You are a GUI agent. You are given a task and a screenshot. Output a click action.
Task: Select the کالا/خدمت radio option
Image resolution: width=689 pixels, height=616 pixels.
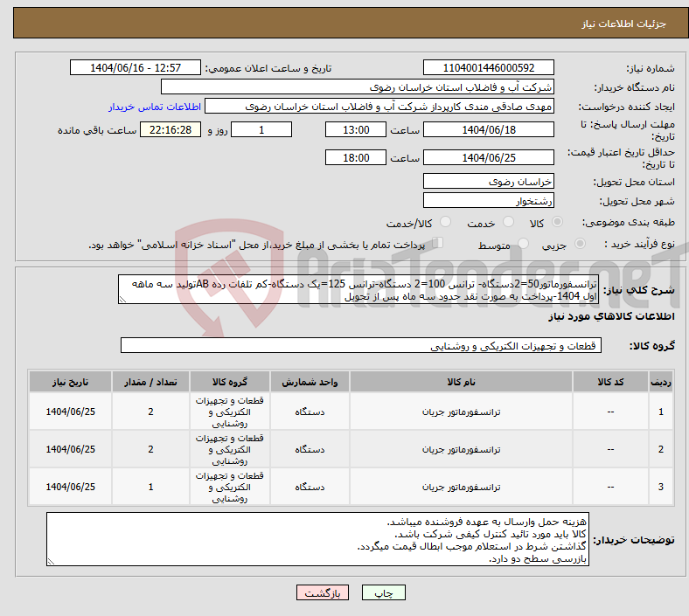click(x=445, y=222)
